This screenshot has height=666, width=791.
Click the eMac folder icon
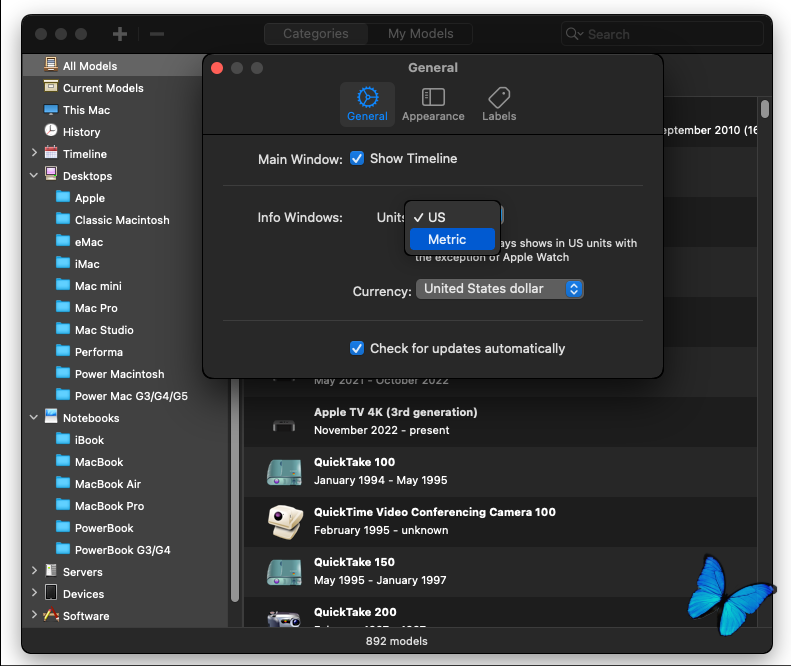tap(63, 240)
